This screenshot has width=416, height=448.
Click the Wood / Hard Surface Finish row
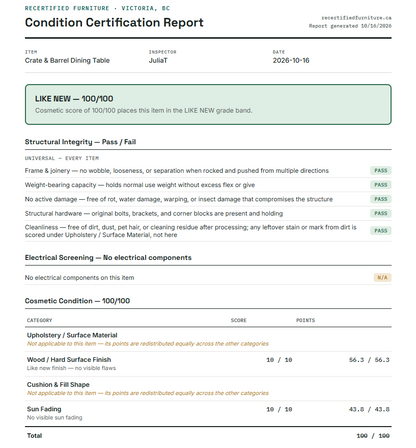[208, 364]
